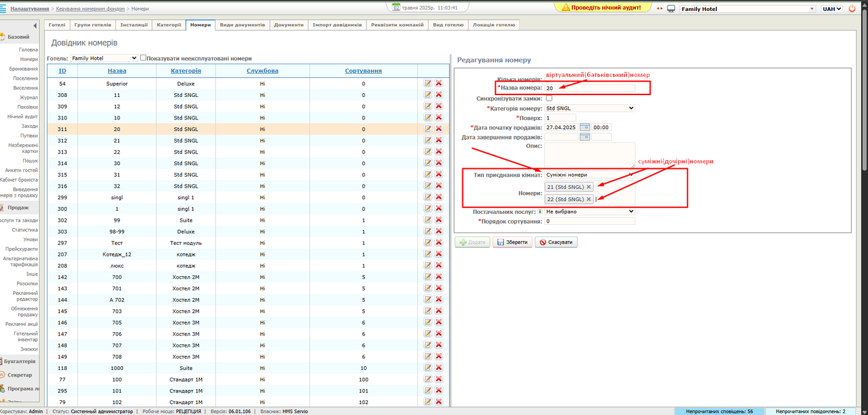Image resolution: width=868 pixels, height=415 pixels.
Task: Click the Назва номера input field
Action: [x=590, y=88]
